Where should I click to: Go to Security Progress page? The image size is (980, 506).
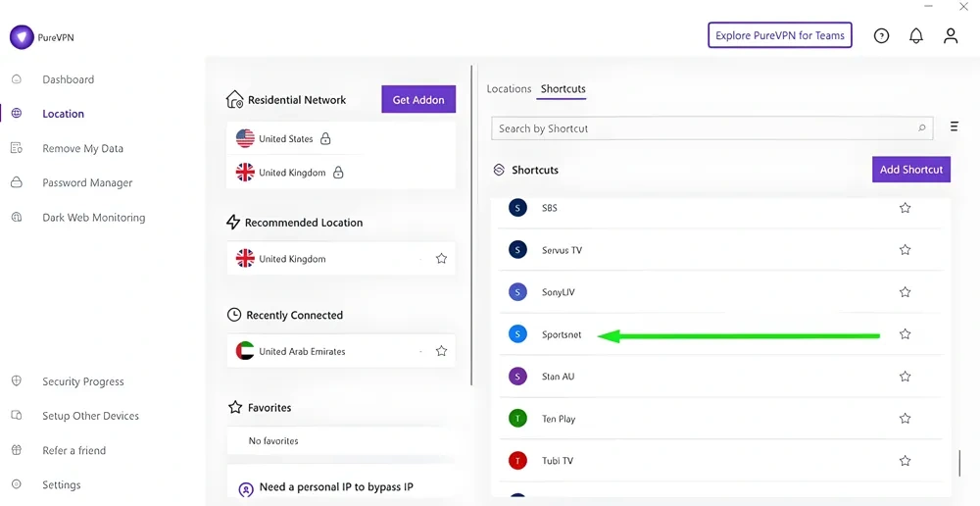coord(83,381)
